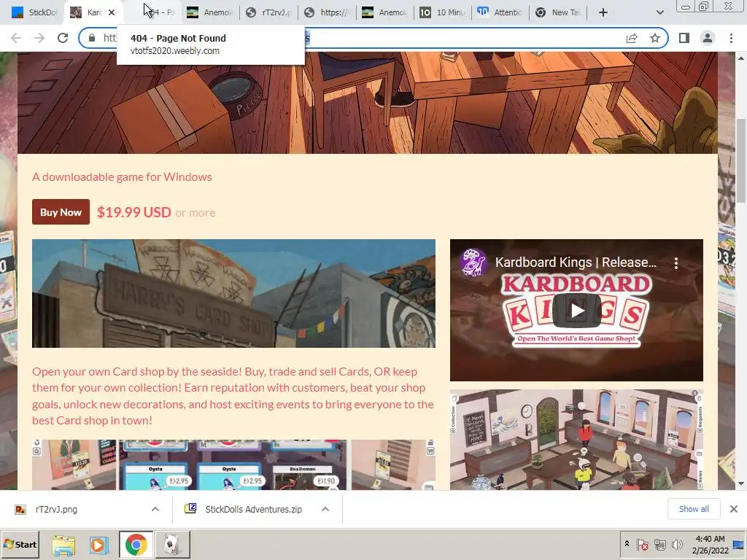Switch to the Attention tab
Screen dimensions: 747x560
[x=501, y=13]
